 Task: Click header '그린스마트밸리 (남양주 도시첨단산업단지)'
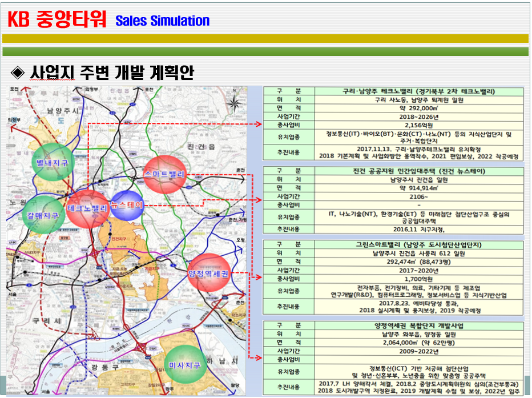(418, 244)
